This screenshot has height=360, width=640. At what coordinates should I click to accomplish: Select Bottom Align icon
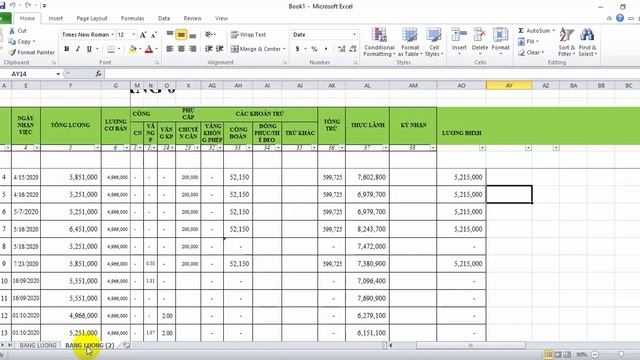coord(193,35)
